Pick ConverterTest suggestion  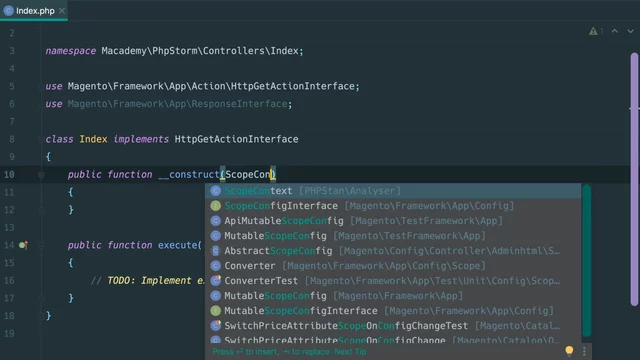pos(393,281)
